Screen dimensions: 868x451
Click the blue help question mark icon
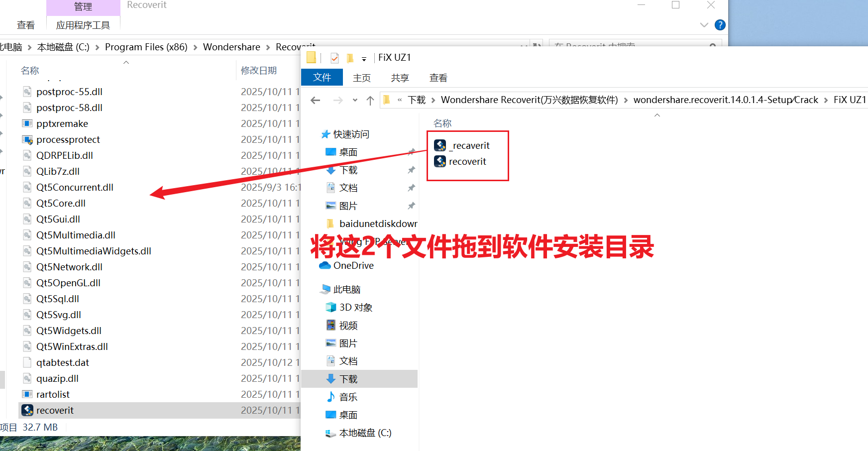point(720,25)
